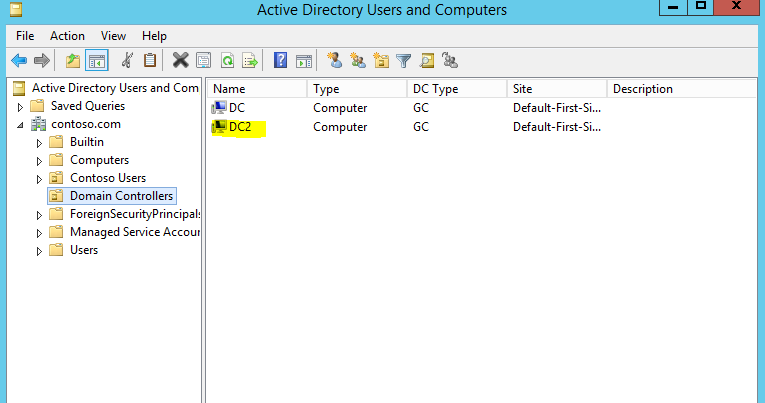Open Properties via toolbar icon
Viewport: 765px width, 403px height.
tap(203, 60)
